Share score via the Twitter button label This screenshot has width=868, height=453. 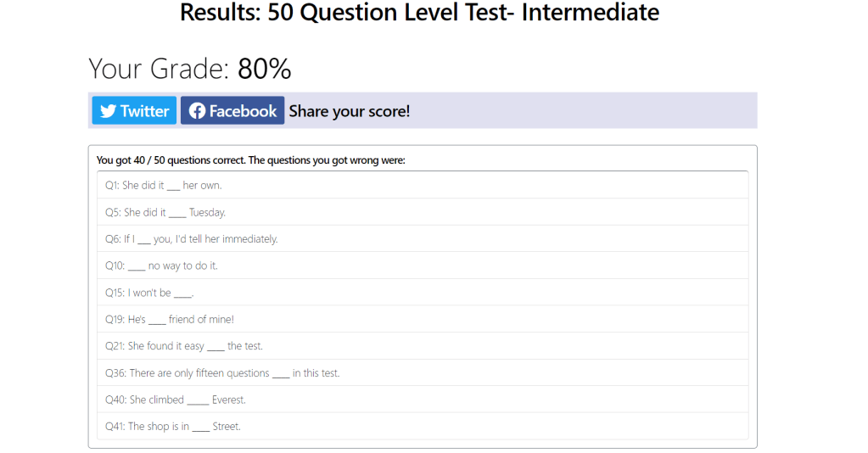click(144, 111)
